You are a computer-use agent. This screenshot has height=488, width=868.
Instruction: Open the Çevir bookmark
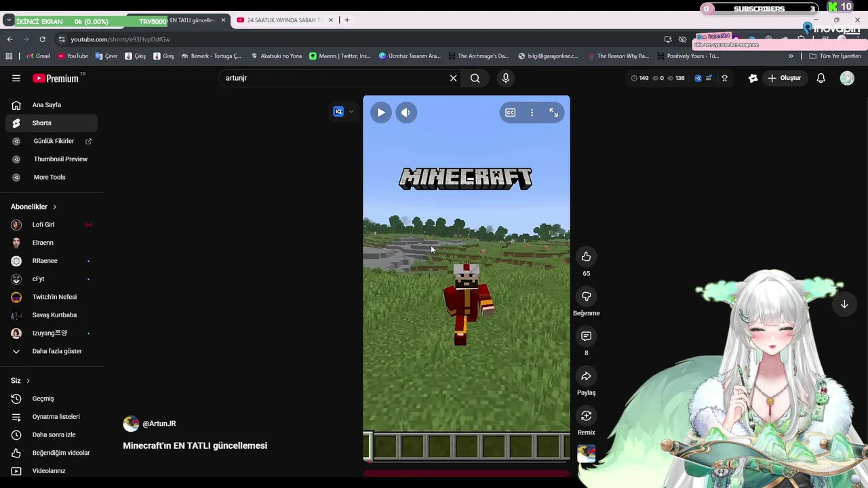point(106,56)
